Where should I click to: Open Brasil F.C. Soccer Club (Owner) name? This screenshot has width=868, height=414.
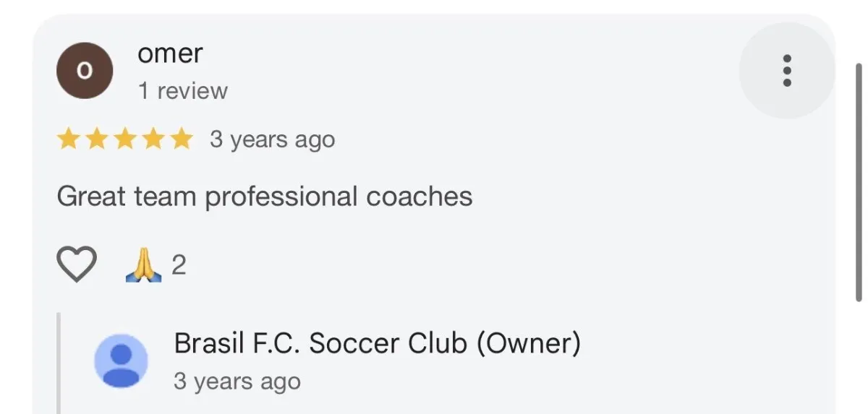[x=377, y=343]
